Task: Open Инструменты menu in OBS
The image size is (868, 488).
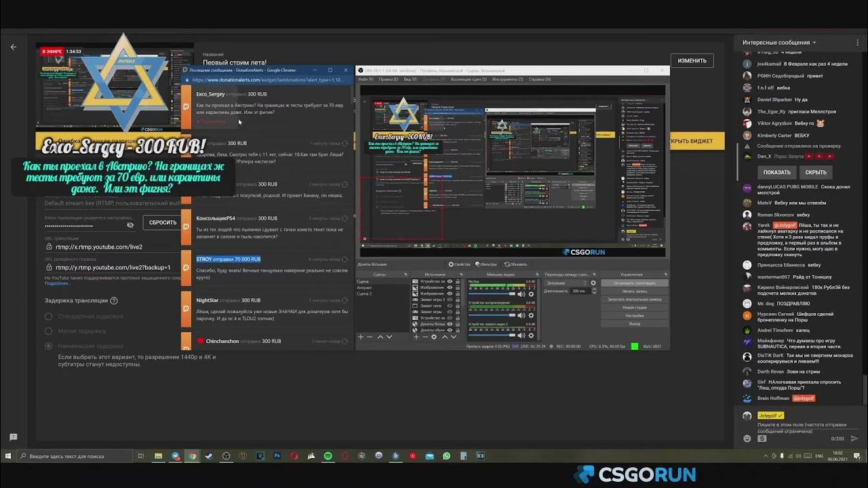Action: click(507, 79)
